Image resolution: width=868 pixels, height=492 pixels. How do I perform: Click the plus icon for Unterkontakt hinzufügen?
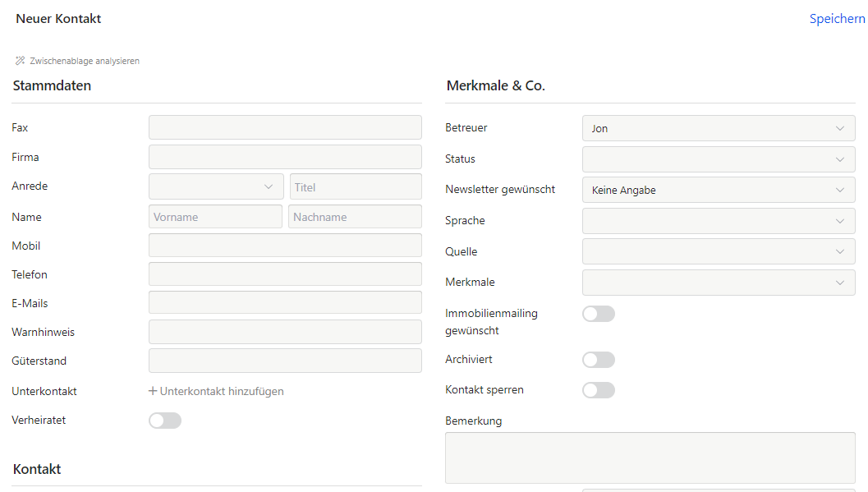pyautogui.click(x=153, y=391)
